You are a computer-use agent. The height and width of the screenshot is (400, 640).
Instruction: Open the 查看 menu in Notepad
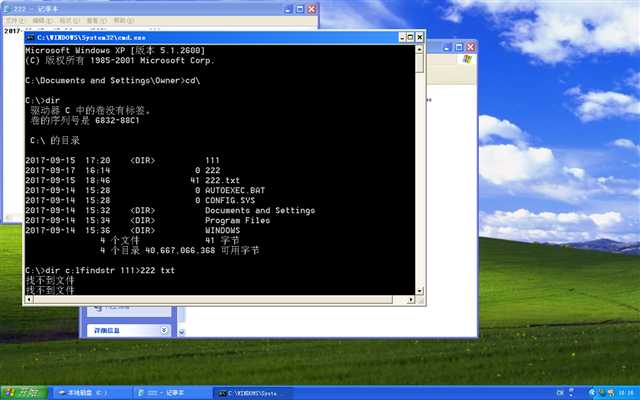[97, 20]
